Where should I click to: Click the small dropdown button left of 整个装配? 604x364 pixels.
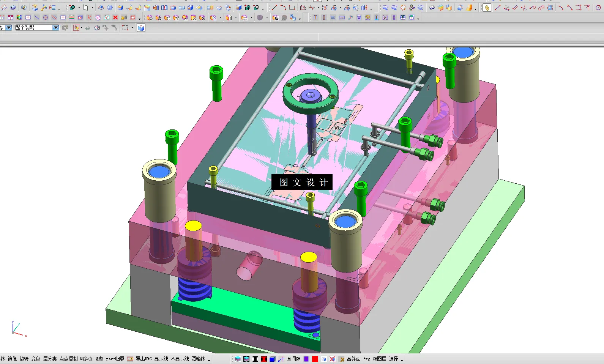click(x=9, y=27)
